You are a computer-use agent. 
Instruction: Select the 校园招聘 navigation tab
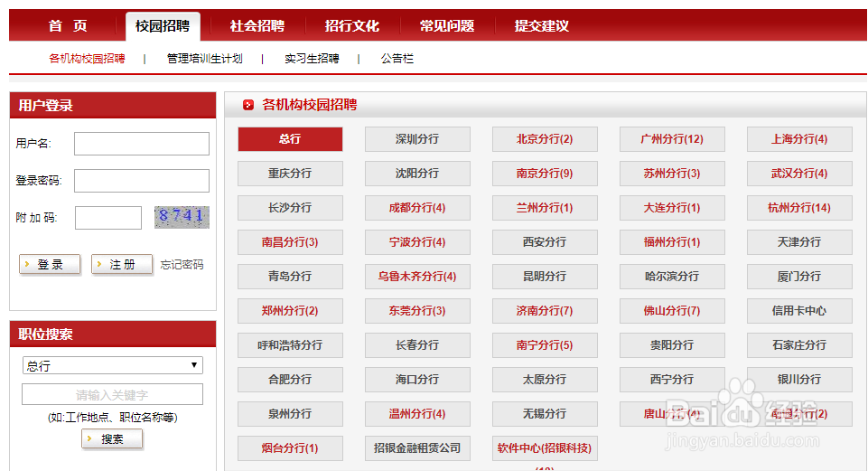click(163, 26)
